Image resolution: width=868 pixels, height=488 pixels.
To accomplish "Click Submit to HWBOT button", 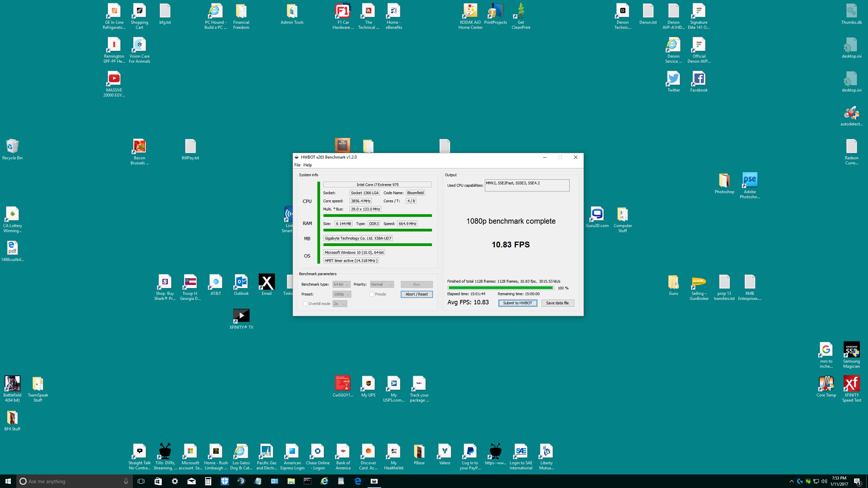I will 517,303.
